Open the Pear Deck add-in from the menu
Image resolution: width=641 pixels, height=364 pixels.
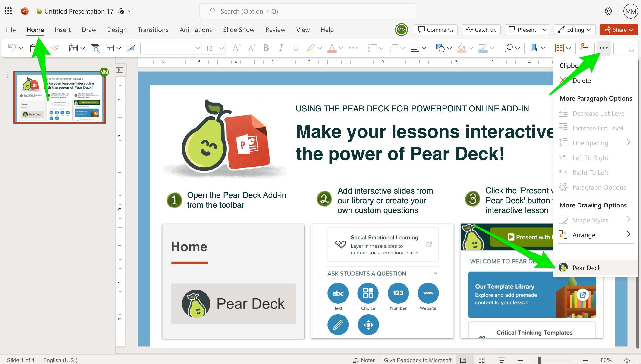pyautogui.click(x=587, y=268)
